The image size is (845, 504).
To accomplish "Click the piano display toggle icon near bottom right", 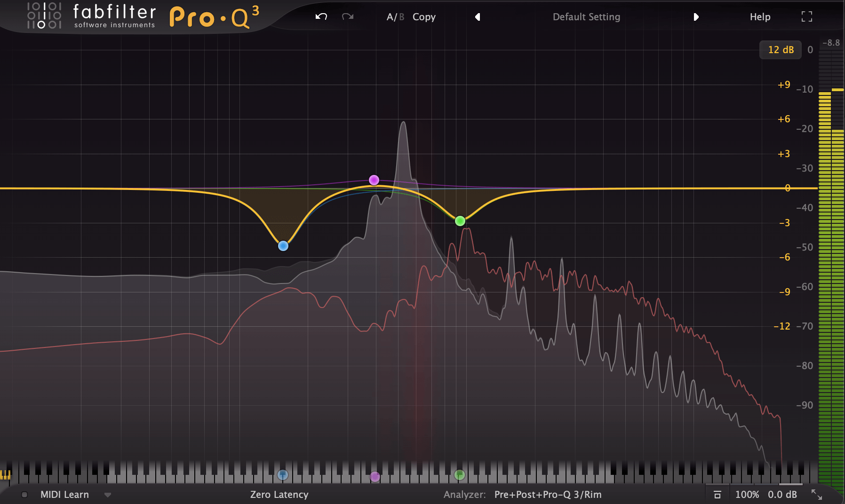I will coord(718,494).
